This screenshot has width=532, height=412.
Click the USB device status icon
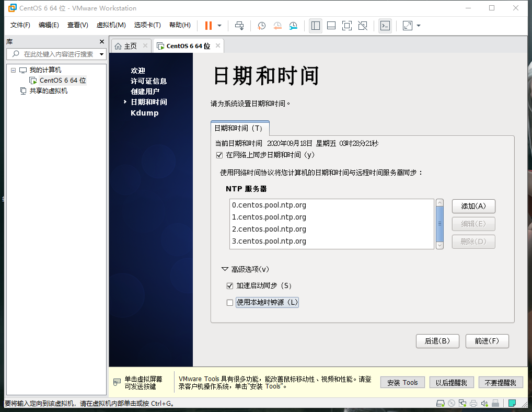click(x=495, y=403)
